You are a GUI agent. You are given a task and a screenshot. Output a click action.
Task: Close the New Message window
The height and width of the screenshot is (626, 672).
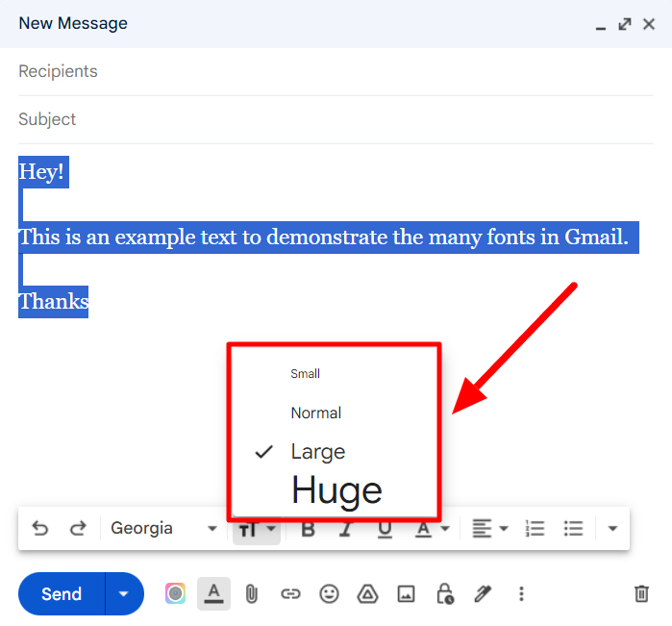click(649, 24)
